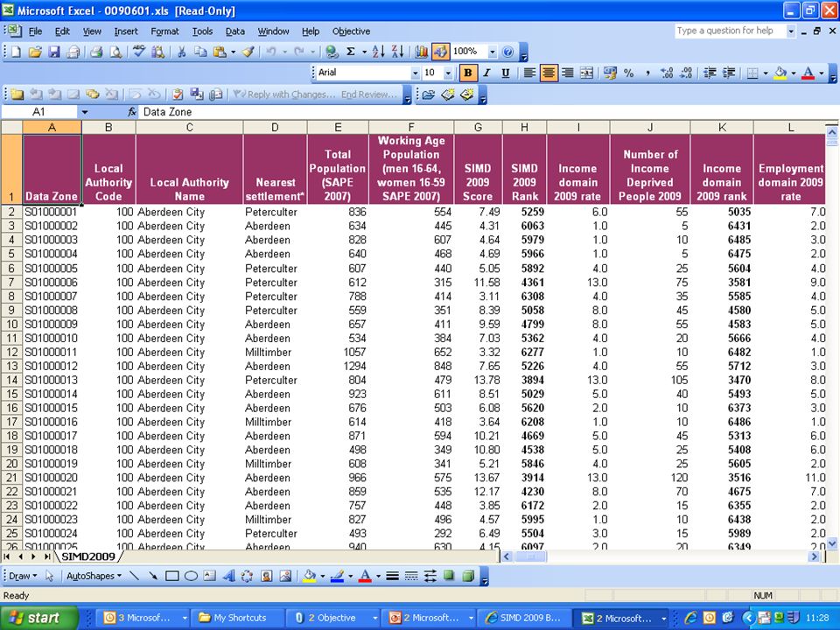Open Microsoft Excel Help question mark icon
The width and height of the screenshot is (840, 630).
[x=507, y=52]
